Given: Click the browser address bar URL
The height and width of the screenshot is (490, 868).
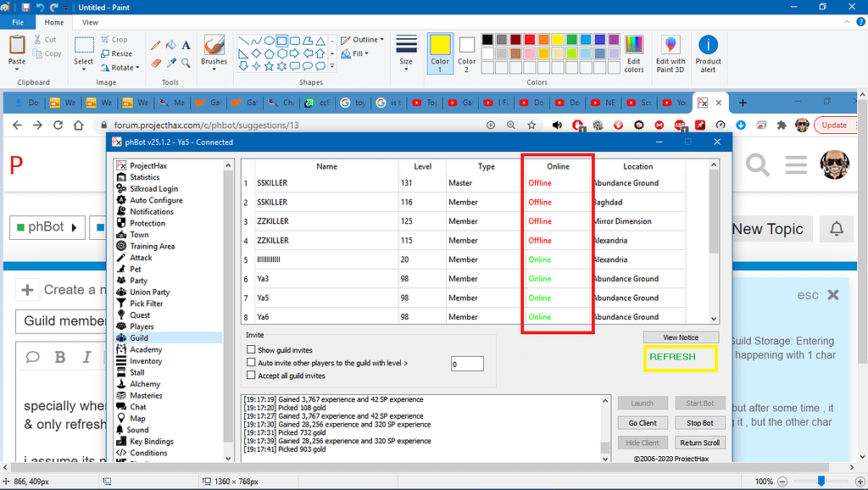Looking at the screenshot, I should pos(207,125).
